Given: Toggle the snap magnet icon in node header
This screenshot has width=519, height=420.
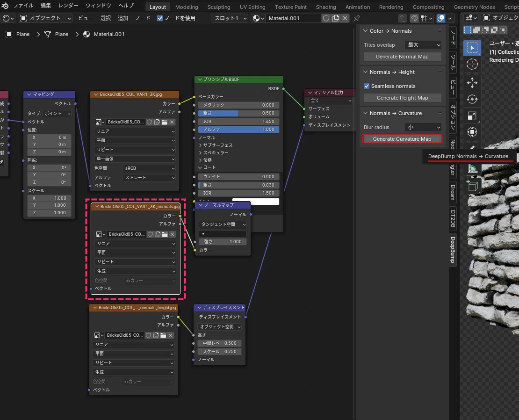Looking at the screenshot, I should pos(414,18).
